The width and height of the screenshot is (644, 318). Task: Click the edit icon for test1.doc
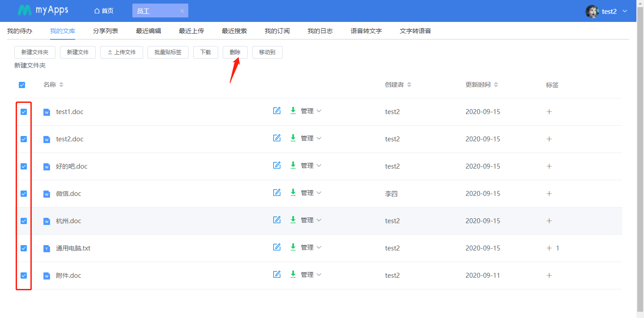coord(277,110)
